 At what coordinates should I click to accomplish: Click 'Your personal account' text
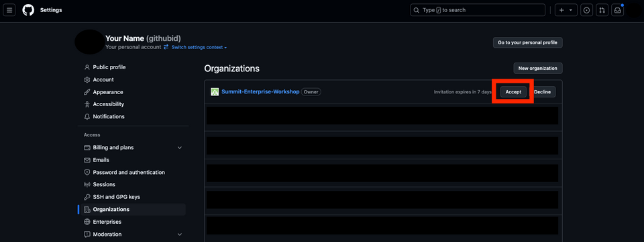pyautogui.click(x=133, y=47)
